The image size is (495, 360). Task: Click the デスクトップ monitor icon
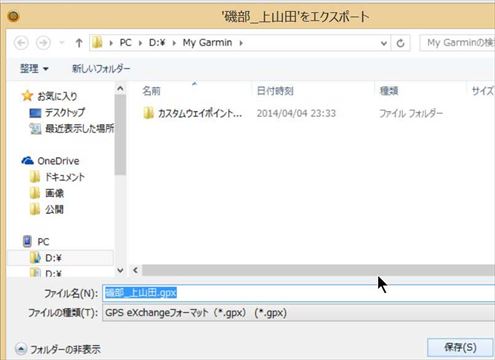(35, 113)
